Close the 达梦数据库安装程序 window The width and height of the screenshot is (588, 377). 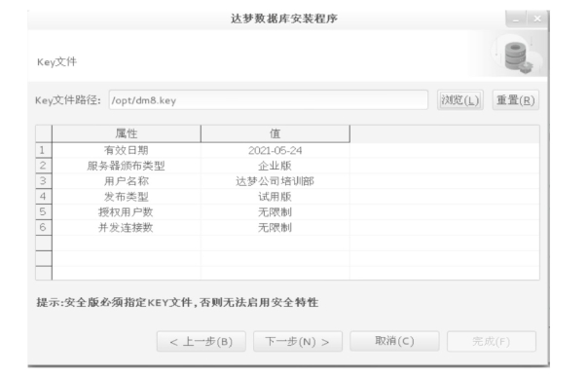point(537,19)
